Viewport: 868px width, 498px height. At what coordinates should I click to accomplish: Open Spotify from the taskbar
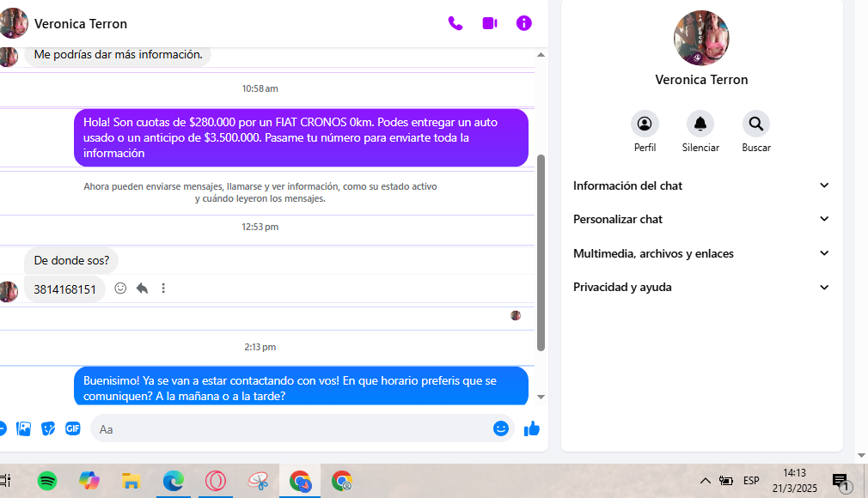point(47,481)
